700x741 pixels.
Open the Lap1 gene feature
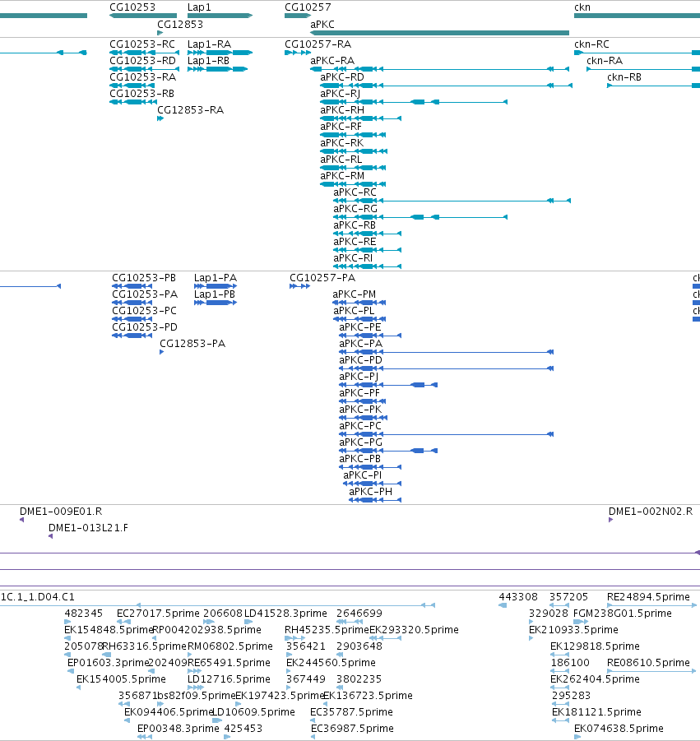pos(220,16)
